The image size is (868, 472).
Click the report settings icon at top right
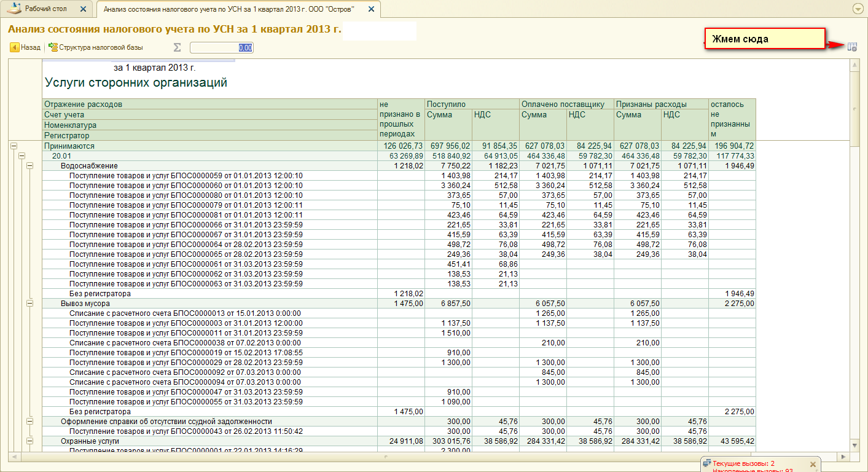click(x=852, y=47)
